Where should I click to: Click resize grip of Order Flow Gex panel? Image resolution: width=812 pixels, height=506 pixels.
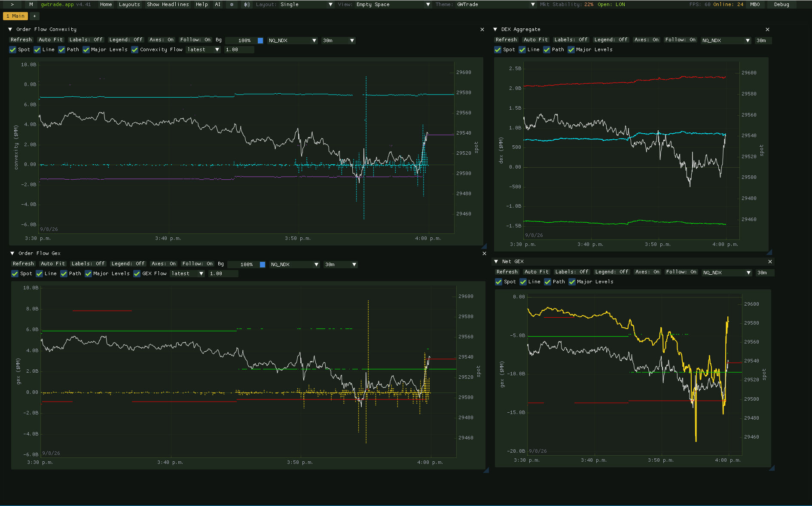(x=486, y=470)
